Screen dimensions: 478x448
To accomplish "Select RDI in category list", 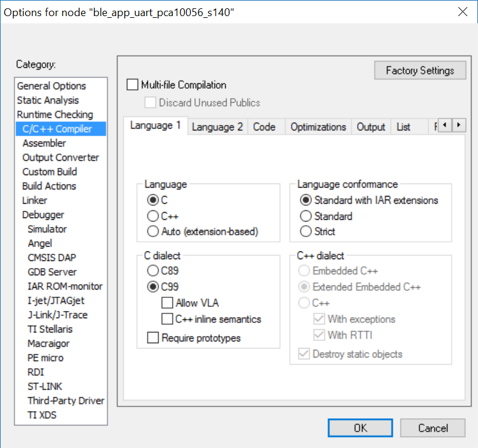I will (61, 372).
